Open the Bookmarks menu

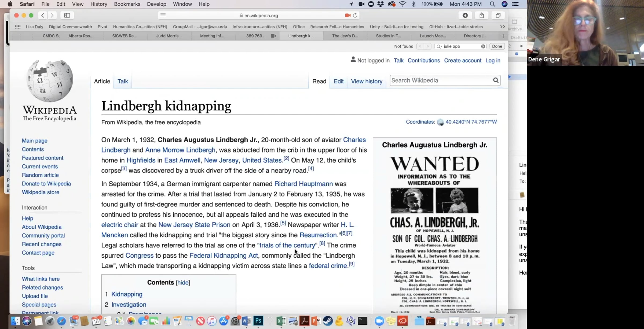(127, 4)
